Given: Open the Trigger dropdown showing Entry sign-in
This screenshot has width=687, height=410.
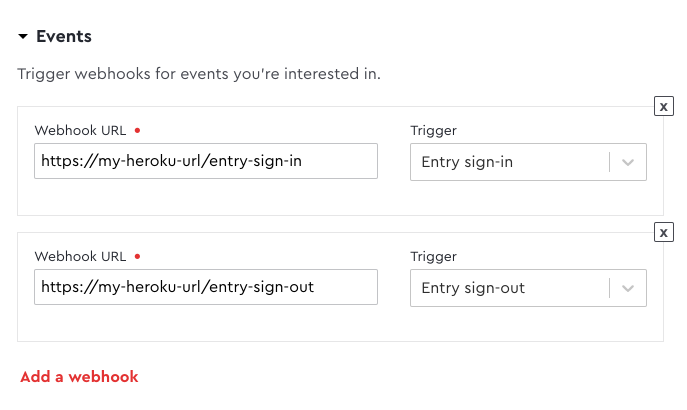Looking at the screenshot, I should click(528, 162).
